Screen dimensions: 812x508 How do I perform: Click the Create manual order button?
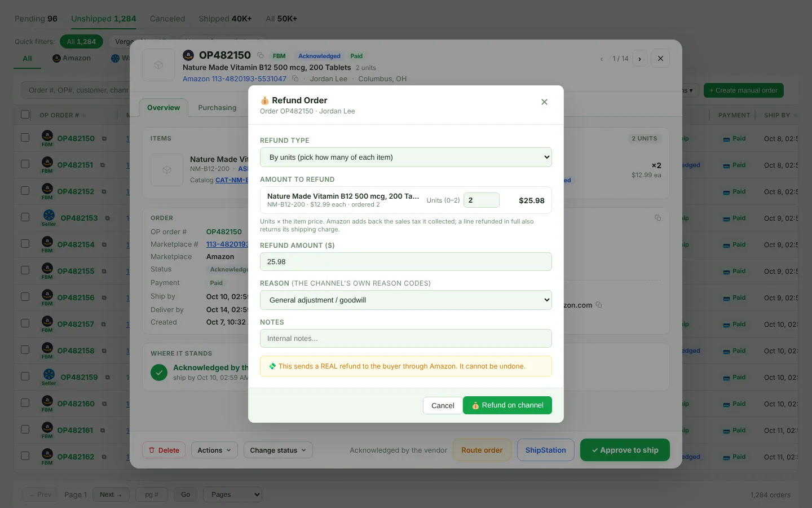tap(743, 90)
